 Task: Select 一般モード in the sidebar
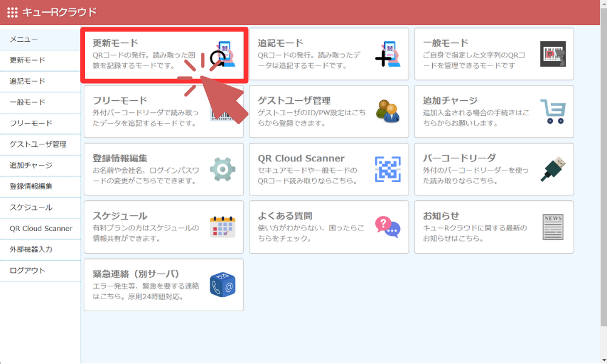(40, 103)
